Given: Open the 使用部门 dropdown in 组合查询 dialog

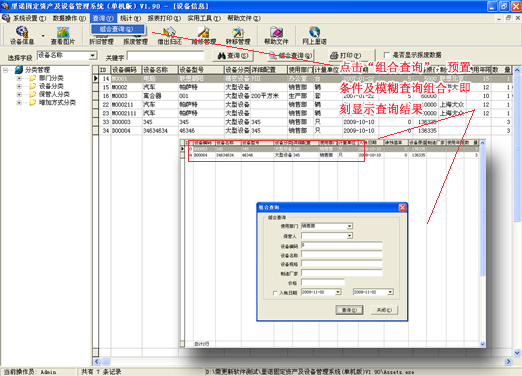Looking at the screenshot, I should tap(349, 226).
